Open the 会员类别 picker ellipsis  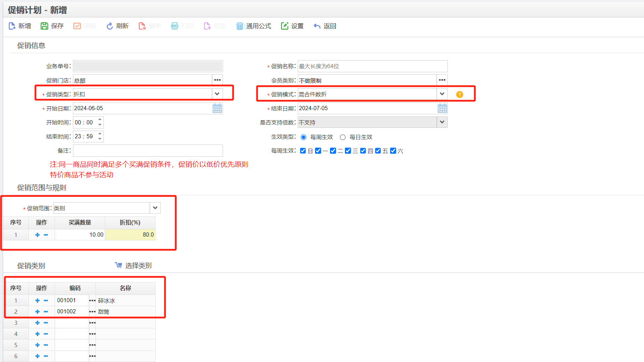click(x=442, y=80)
